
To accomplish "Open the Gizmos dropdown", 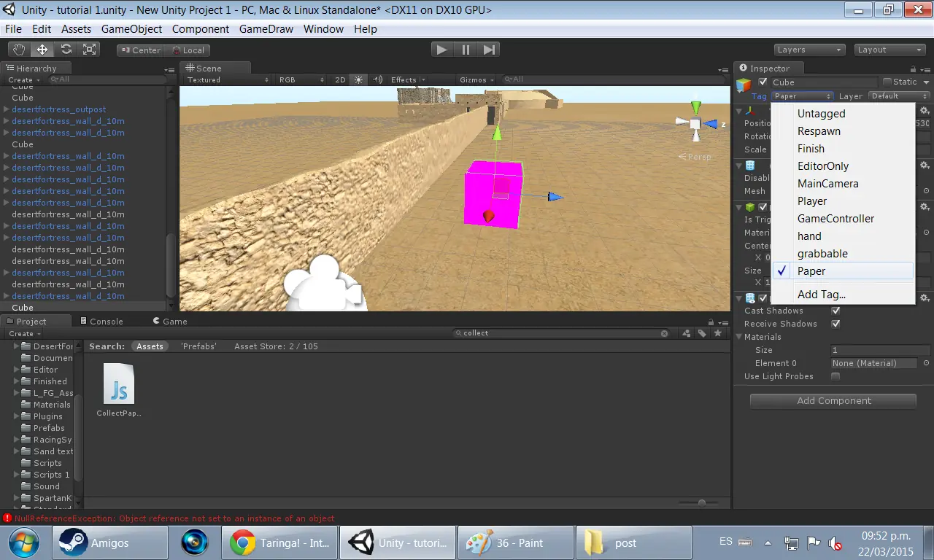I will (x=476, y=79).
